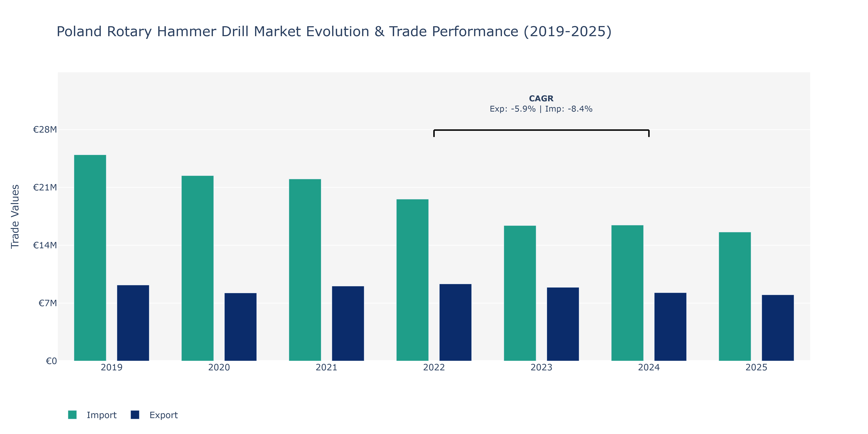Click the €7M y-axis label

tap(48, 303)
